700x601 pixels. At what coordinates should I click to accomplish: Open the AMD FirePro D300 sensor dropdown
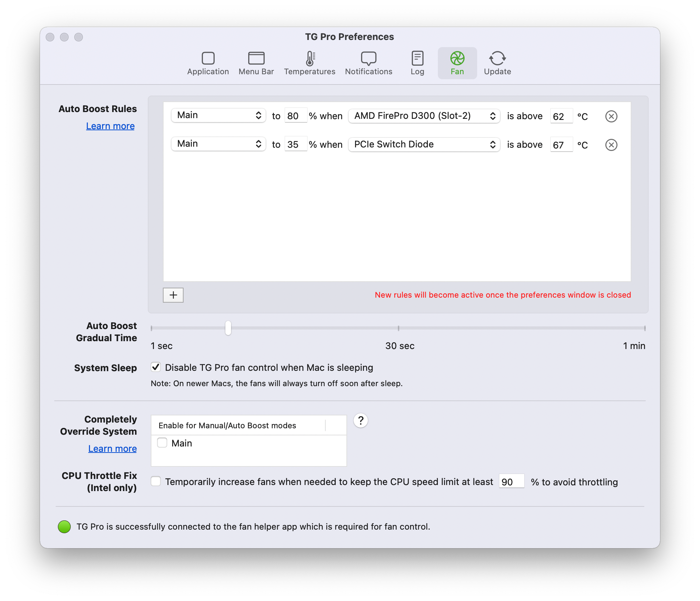click(x=424, y=116)
